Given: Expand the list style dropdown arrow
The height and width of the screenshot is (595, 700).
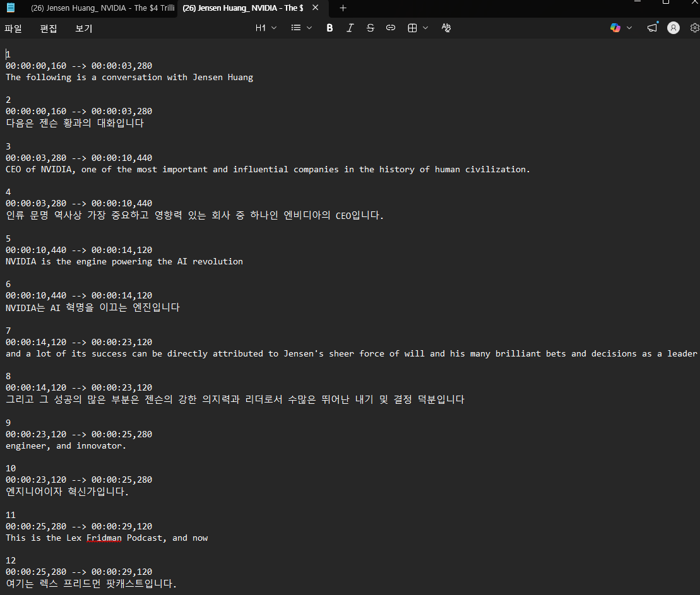Looking at the screenshot, I should [309, 28].
